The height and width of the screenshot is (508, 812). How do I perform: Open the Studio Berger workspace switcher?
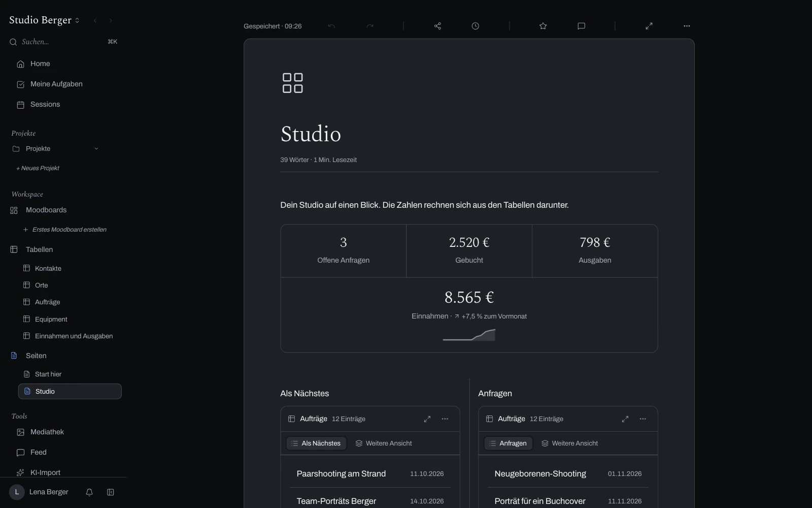[x=45, y=20]
